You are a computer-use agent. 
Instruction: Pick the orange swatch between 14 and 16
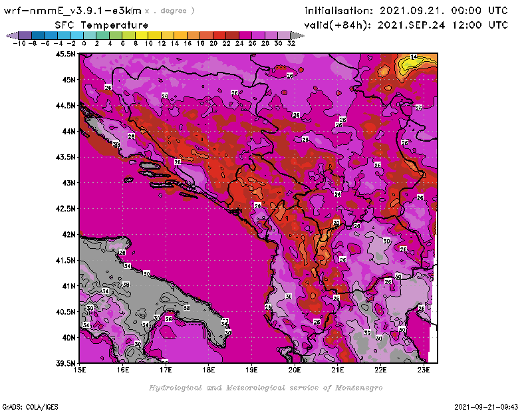[x=180, y=35]
